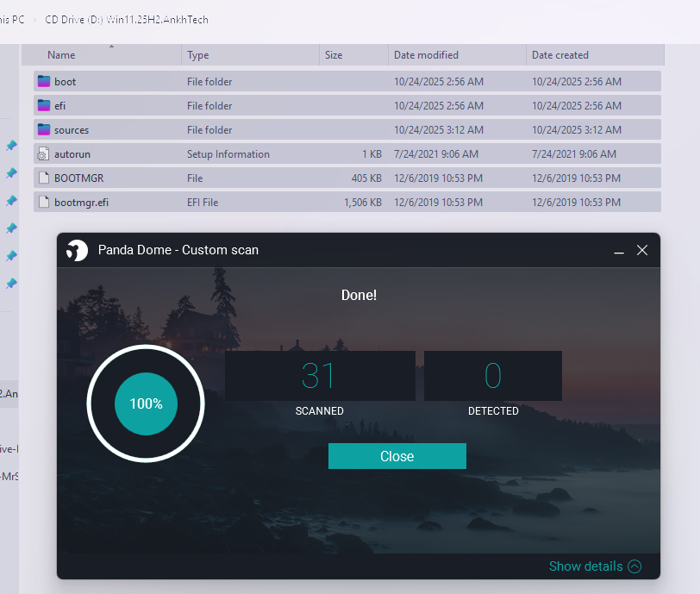Viewport: 700px width, 594px height.
Task: Select the autorun file name
Action: [x=72, y=154]
